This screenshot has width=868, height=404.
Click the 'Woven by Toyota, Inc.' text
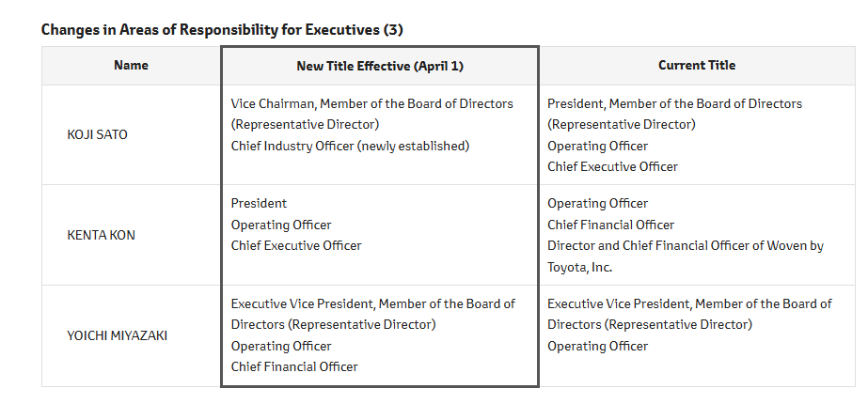(579, 267)
